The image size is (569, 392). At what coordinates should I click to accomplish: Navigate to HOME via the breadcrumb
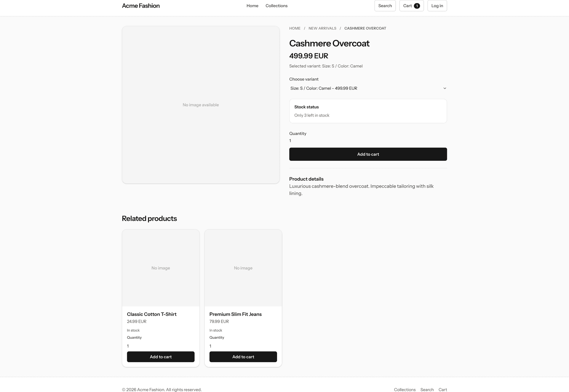[295, 28]
